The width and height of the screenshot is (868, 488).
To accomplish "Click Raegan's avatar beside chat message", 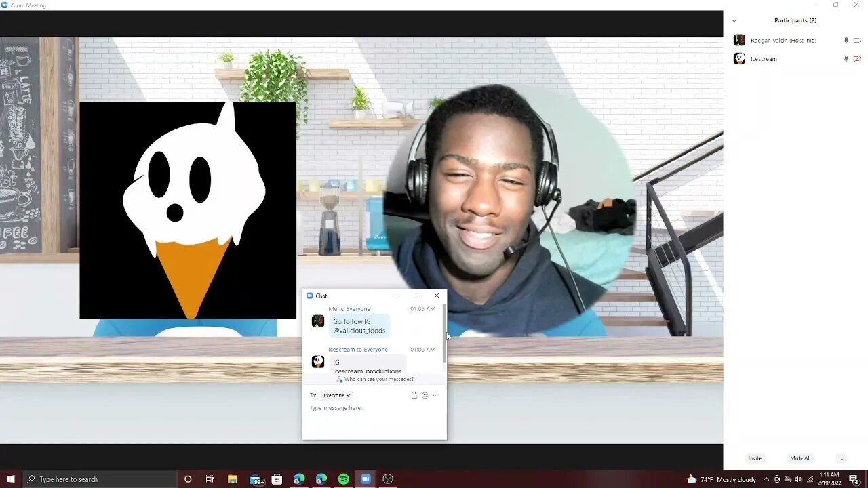I will coord(317,321).
